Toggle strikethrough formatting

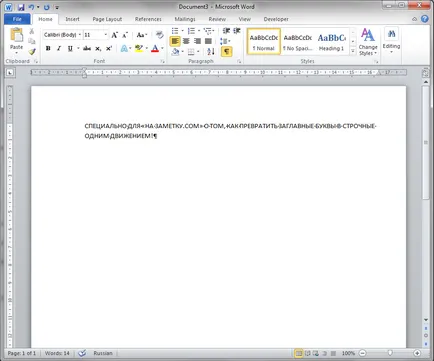coord(87,49)
